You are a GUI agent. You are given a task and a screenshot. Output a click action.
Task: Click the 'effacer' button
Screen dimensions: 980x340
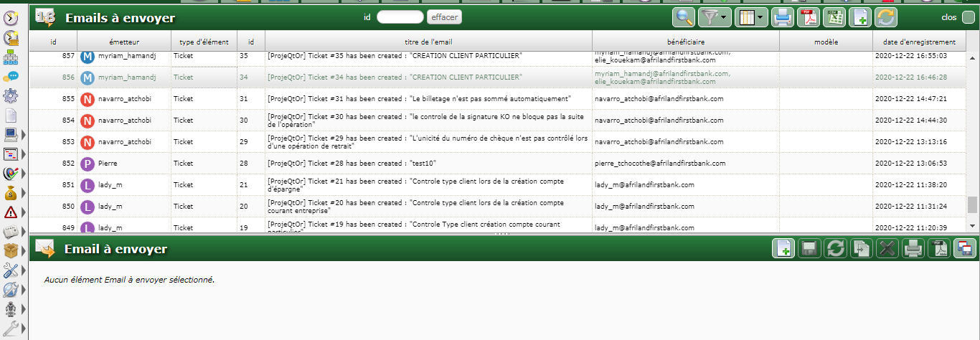444,17
